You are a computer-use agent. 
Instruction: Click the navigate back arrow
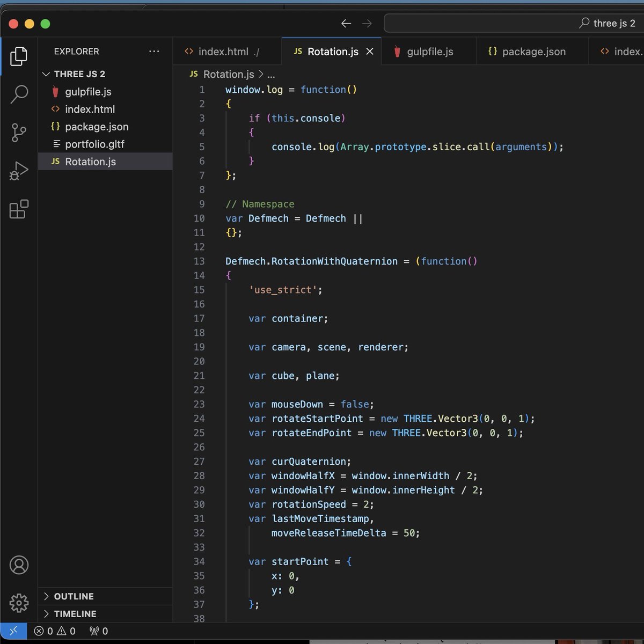coord(346,24)
